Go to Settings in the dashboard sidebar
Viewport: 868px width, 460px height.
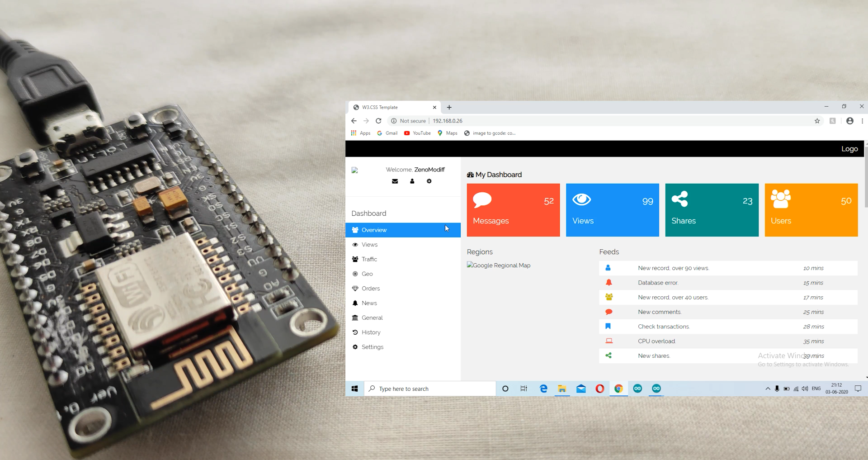372,347
